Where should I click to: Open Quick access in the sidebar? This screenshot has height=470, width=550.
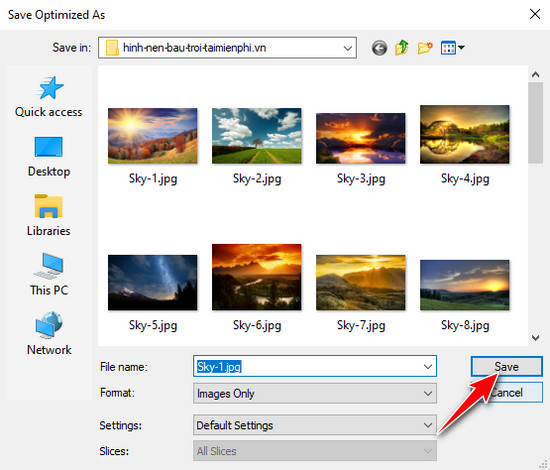pos(49,97)
